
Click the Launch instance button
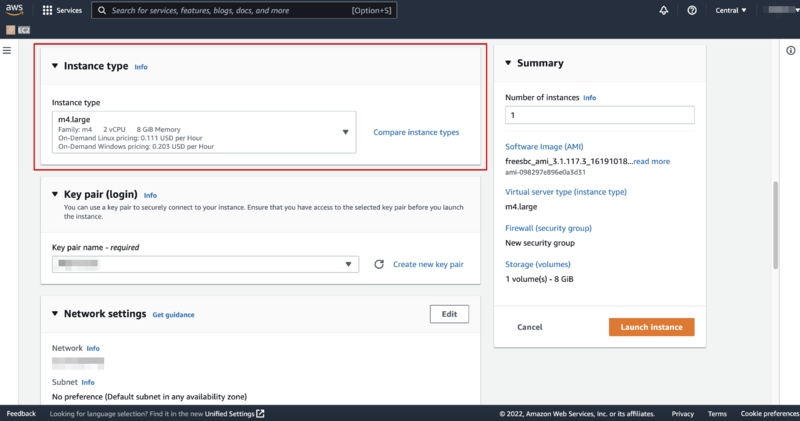[652, 327]
